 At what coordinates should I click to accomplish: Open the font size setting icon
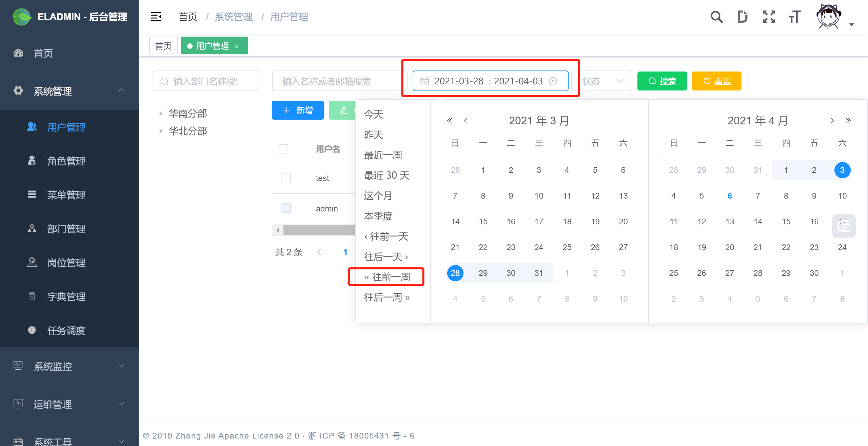click(x=794, y=17)
